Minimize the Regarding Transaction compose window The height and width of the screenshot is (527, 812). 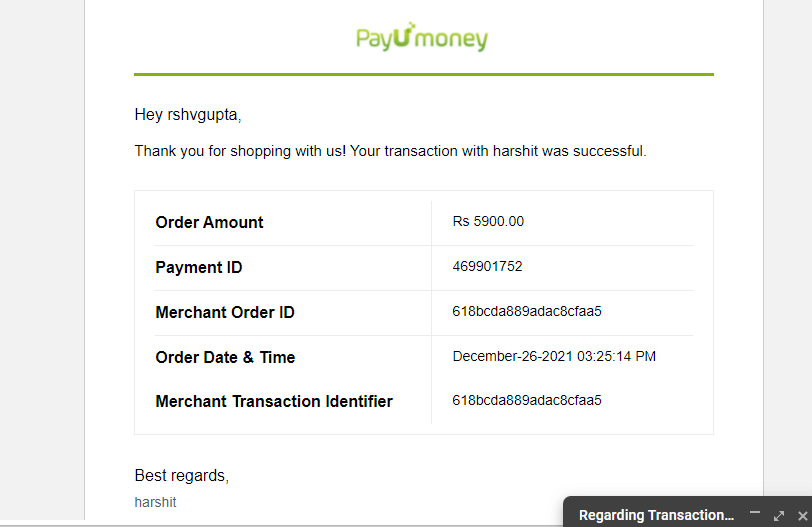pos(755,513)
